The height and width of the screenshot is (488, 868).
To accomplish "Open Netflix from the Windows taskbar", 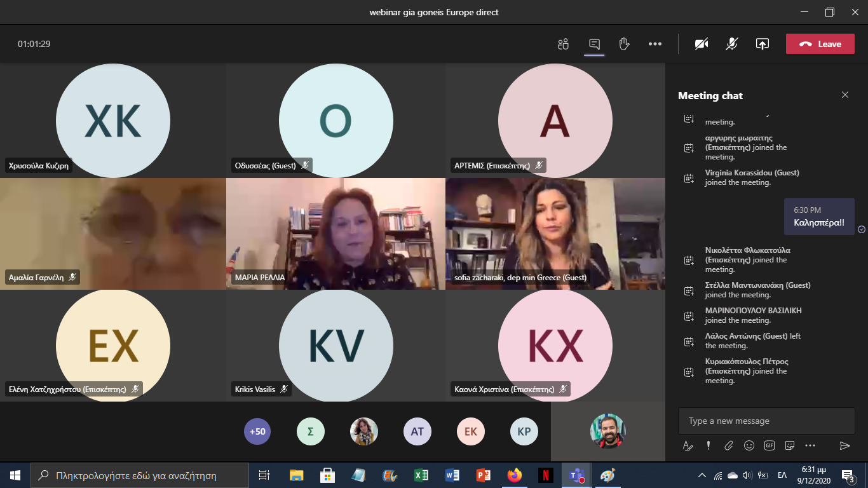I will click(545, 475).
